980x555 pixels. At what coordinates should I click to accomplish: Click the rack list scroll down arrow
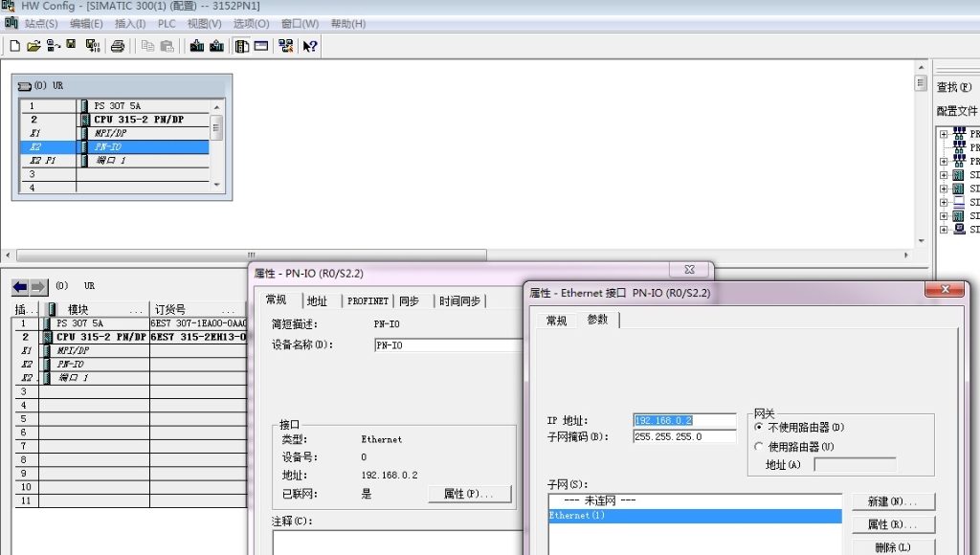pos(217,185)
